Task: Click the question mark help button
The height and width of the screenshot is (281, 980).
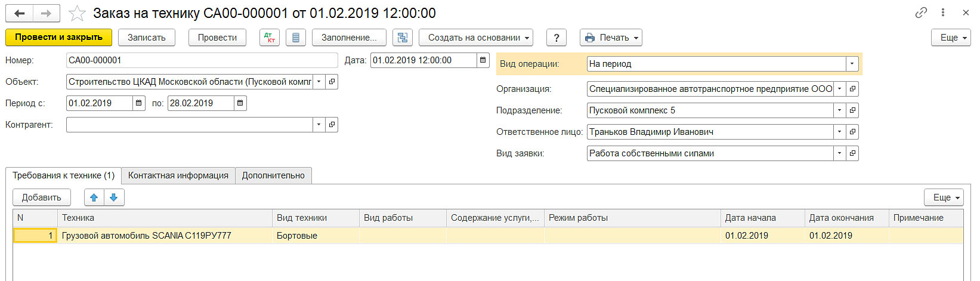Action: [x=557, y=38]
